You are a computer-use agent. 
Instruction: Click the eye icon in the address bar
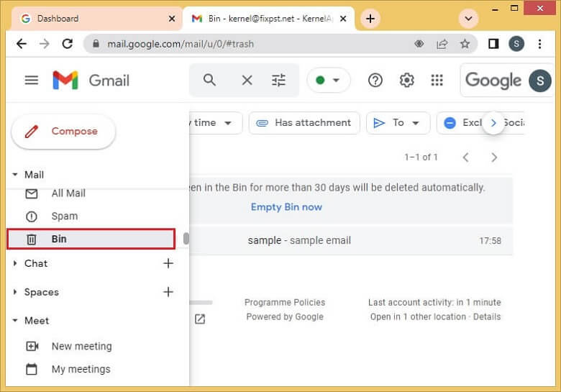[419, 44]
